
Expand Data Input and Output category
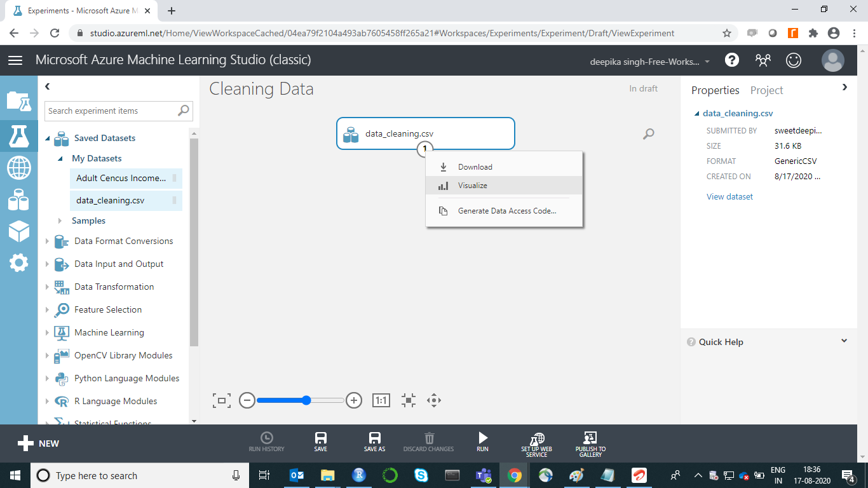(47, 264)
